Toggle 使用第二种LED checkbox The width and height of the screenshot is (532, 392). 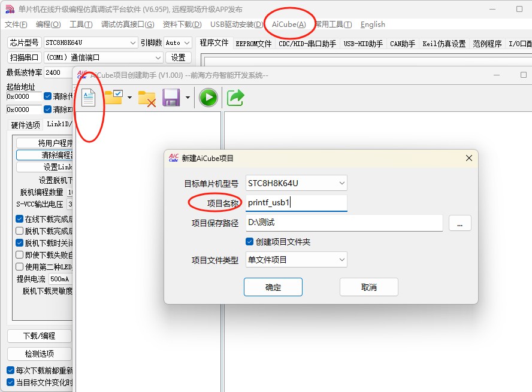pyautogui.click(x=20, y=267)
